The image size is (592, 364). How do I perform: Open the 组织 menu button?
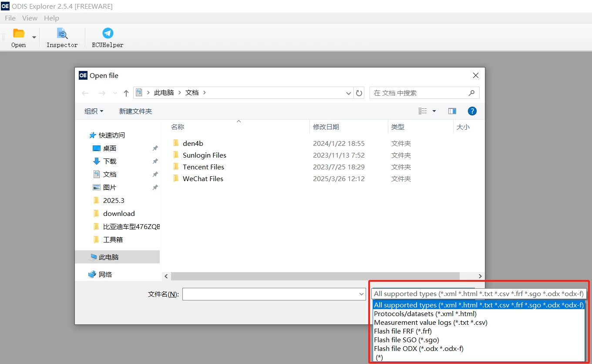coord(93,111)
